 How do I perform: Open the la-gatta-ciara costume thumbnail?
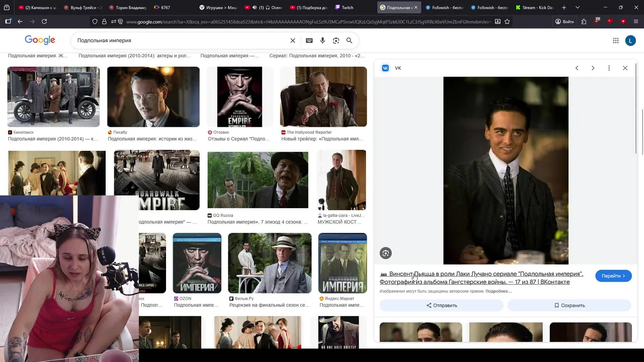(x=342, y=180)
